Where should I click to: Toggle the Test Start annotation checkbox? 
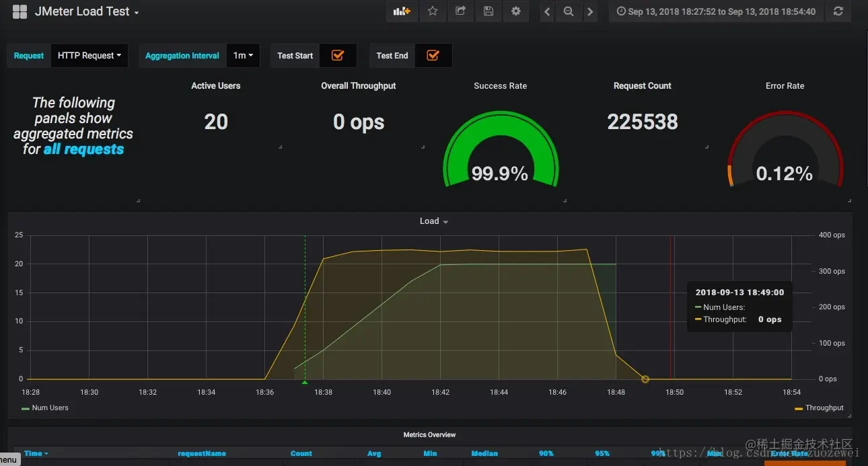[x=338, y=56]
